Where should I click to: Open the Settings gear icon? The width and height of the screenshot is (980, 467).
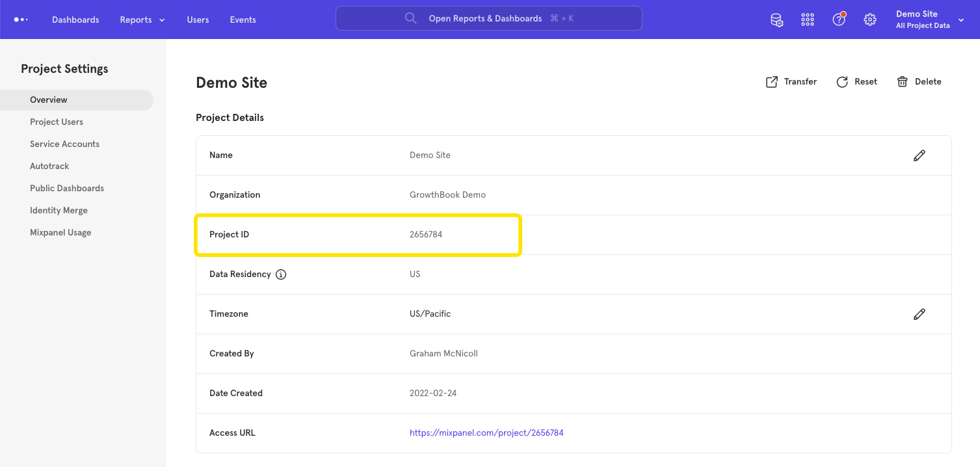point(870,20)
